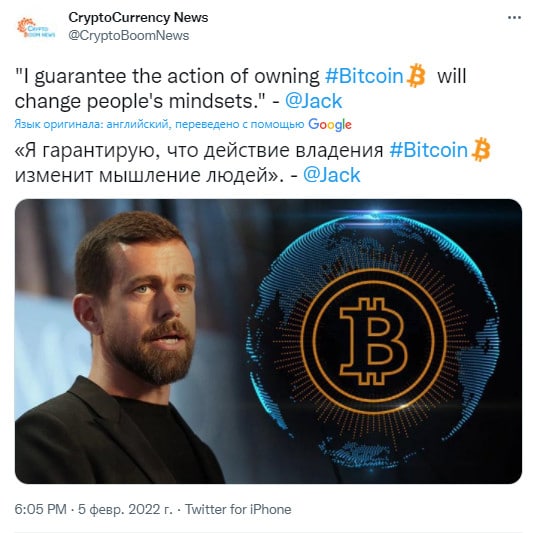The height and width of the screenshot is (533, 537).
Task: Click the Bitcoin emoji icon in Russian translation
Action: [481, 150]
